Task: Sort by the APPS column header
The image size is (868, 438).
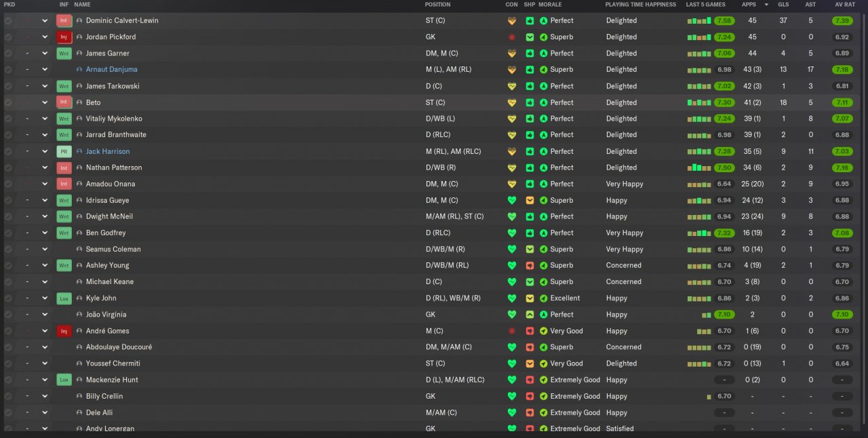Action: 749,4
